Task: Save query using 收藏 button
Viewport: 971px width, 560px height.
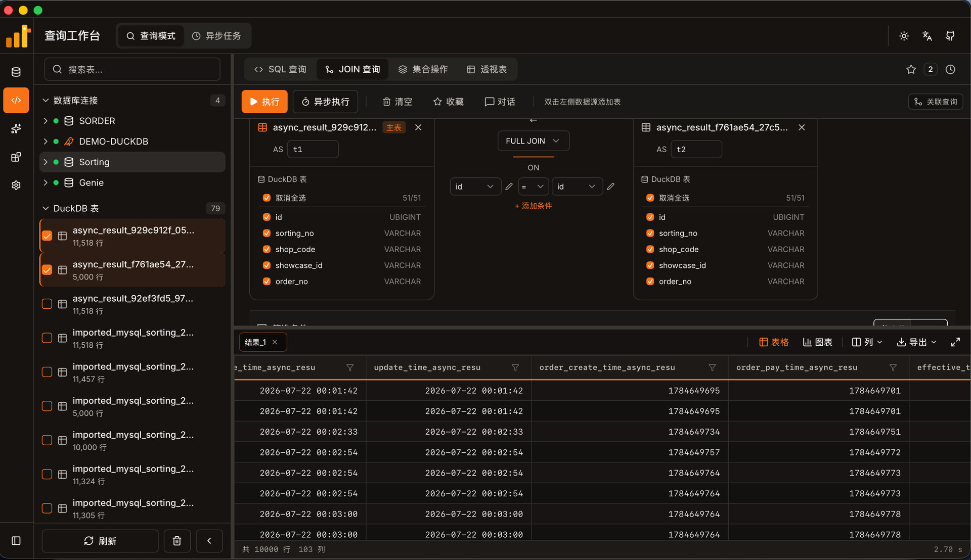Action: (448, 102)
